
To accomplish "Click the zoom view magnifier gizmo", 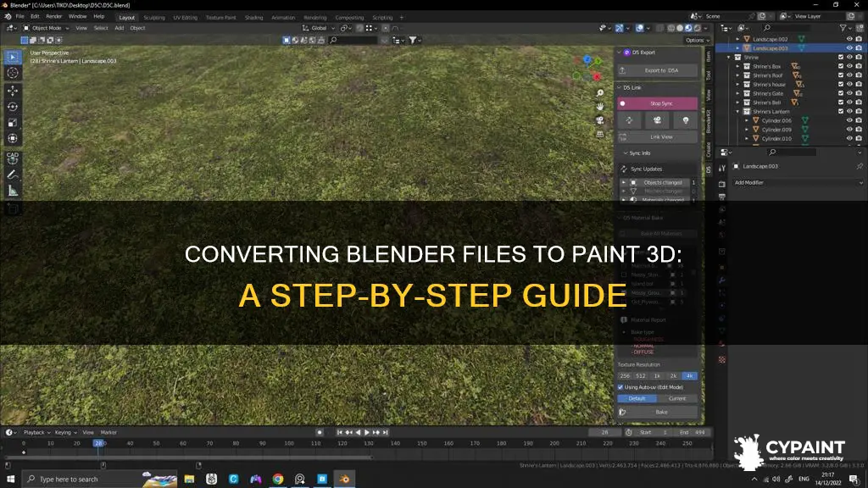I will 599,93.
